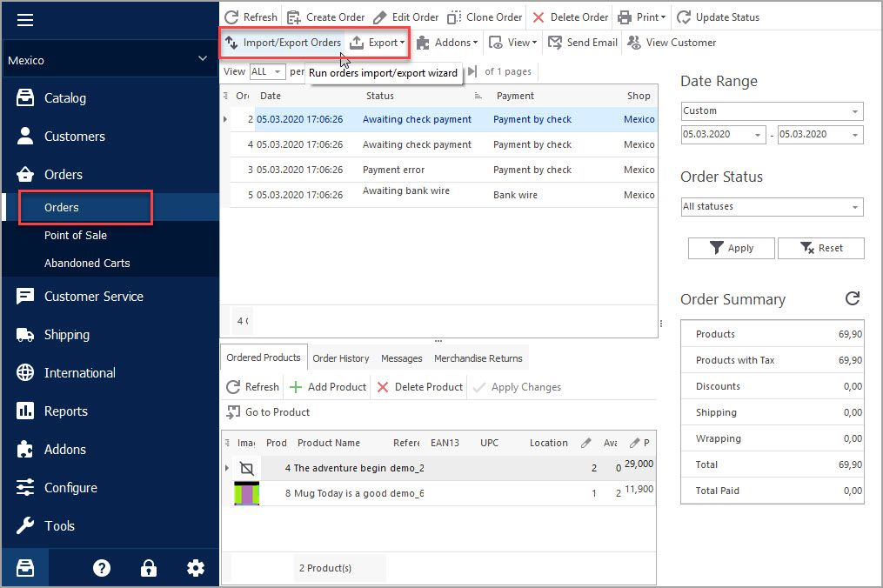The height and width of the screenshot is (588, 883).
Task: Open the View ALL per-page dropdown
Action: pos(267,71)
